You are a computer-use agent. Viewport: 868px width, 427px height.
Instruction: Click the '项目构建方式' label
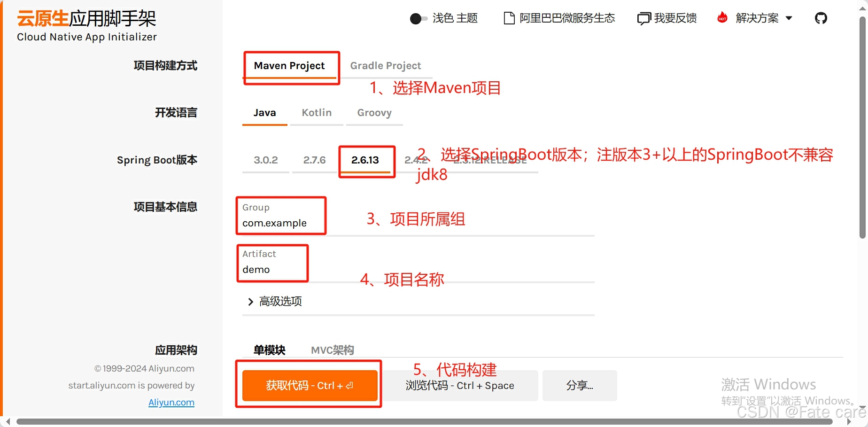coord(165,66)
